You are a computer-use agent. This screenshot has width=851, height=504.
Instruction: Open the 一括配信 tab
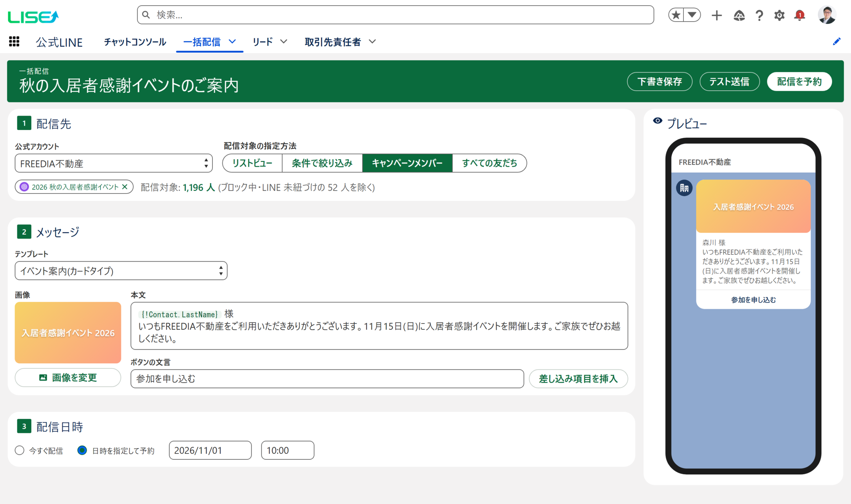(x=202, y=42)
